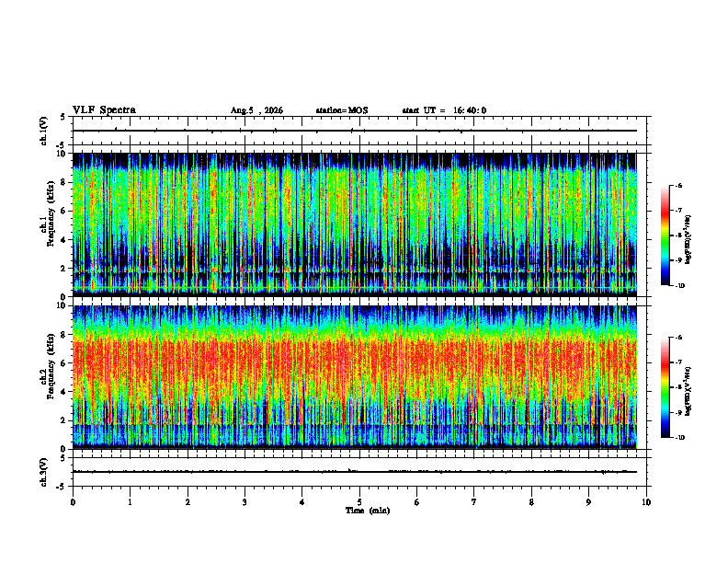Click the time-axis tick label "8"
The width and height of the screenshot is (728, 563).
coord(531,502)
